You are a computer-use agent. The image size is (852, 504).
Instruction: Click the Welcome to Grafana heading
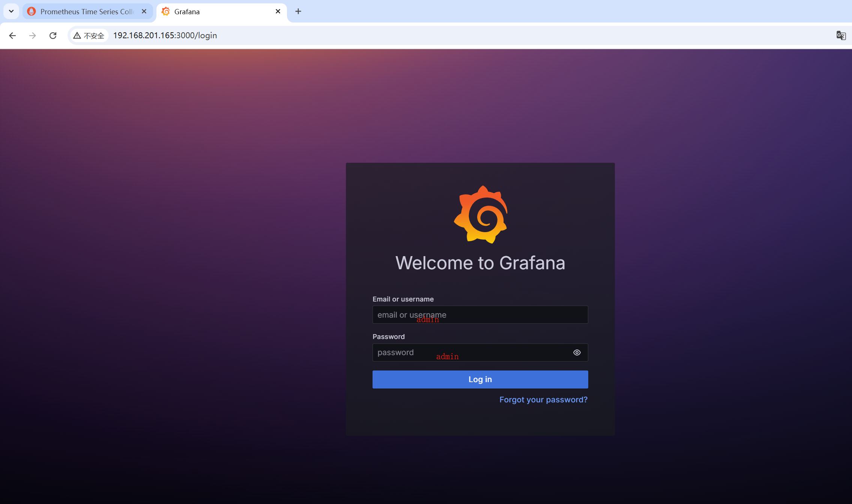[480, 263]
